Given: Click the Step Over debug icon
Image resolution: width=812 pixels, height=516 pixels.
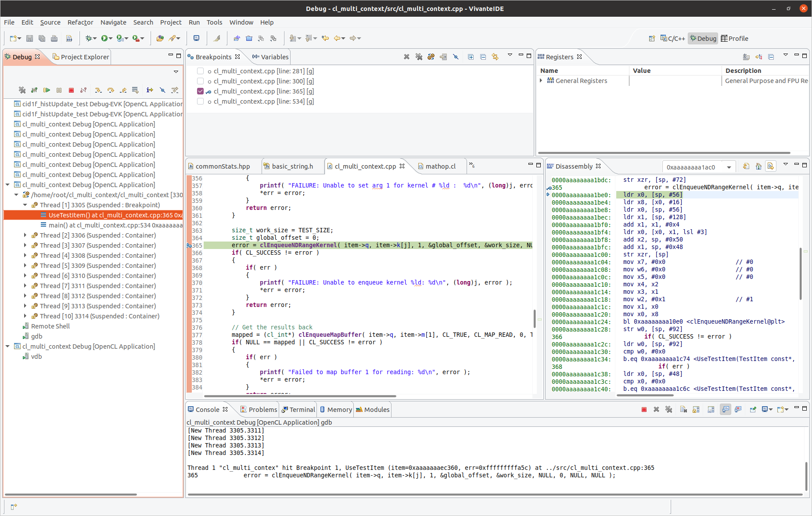Looking at the screenshot, I should tap(111, 90).
